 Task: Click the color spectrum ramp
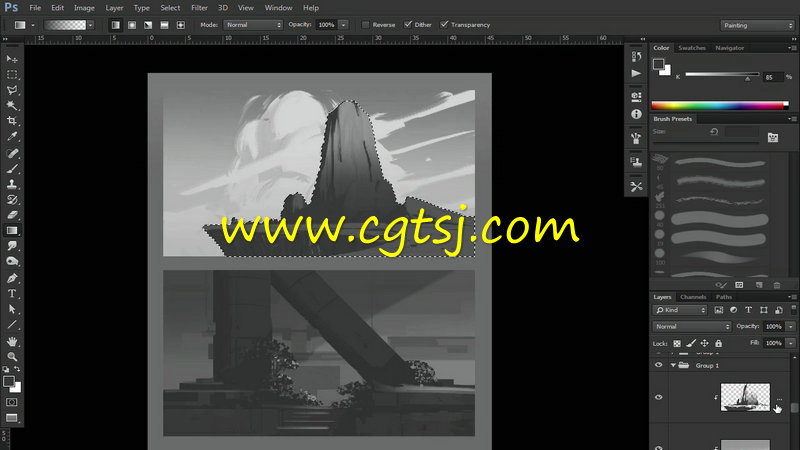(x=720, y=106)
